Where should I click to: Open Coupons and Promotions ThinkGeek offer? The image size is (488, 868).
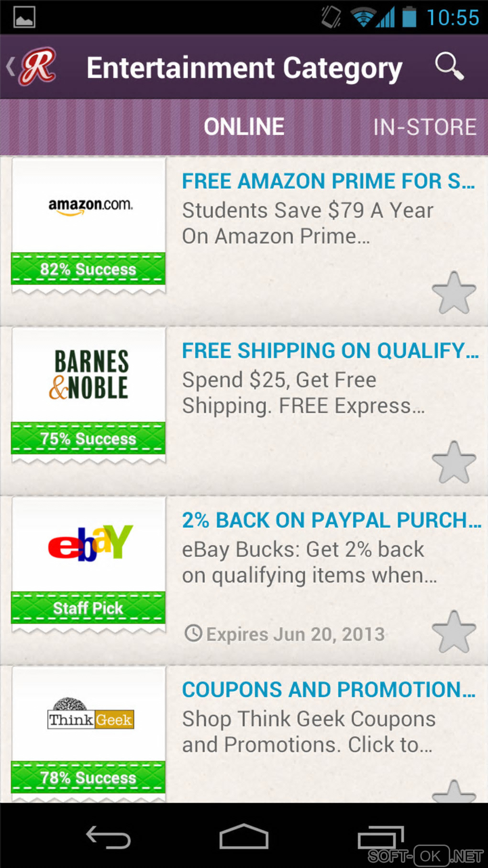(329, 690)
